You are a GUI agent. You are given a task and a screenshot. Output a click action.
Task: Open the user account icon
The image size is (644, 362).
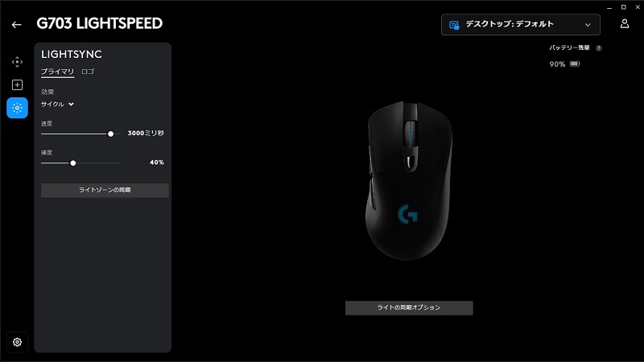click(x=625, y=24)
